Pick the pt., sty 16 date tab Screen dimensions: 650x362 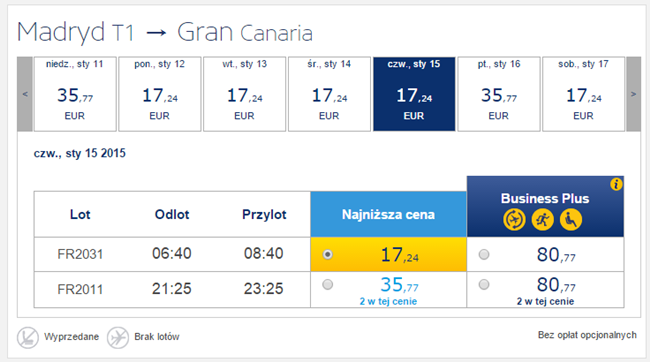pos(499,94)
